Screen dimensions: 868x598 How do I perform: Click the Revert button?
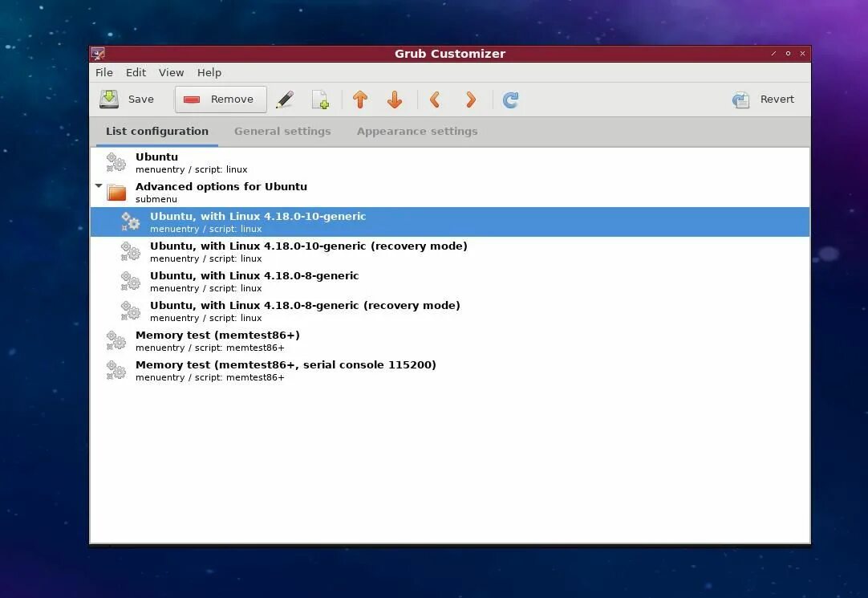(764, 100)
